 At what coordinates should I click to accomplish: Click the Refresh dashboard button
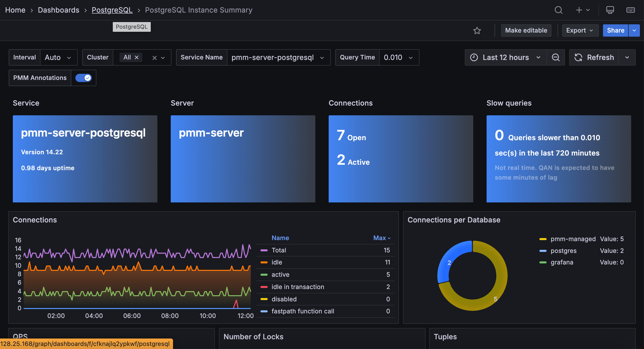(594, 57)
